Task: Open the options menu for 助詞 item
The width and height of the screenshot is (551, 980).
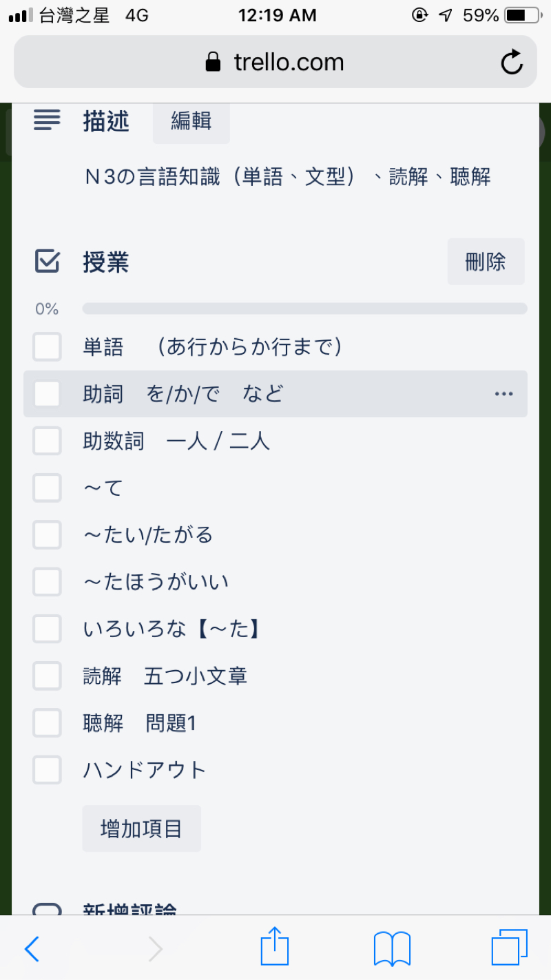Action: coord(503,393)
